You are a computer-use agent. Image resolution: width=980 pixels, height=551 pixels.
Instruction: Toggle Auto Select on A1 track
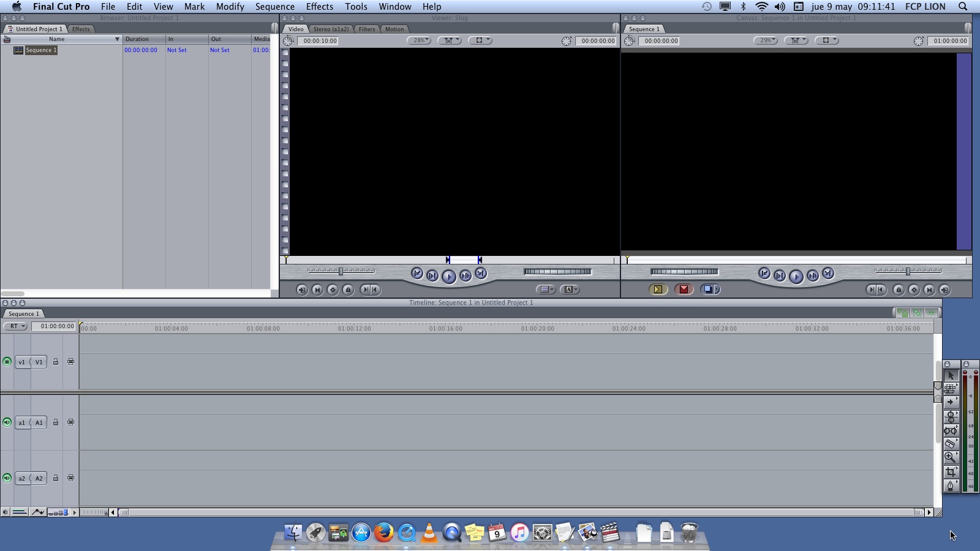point(70,422)
